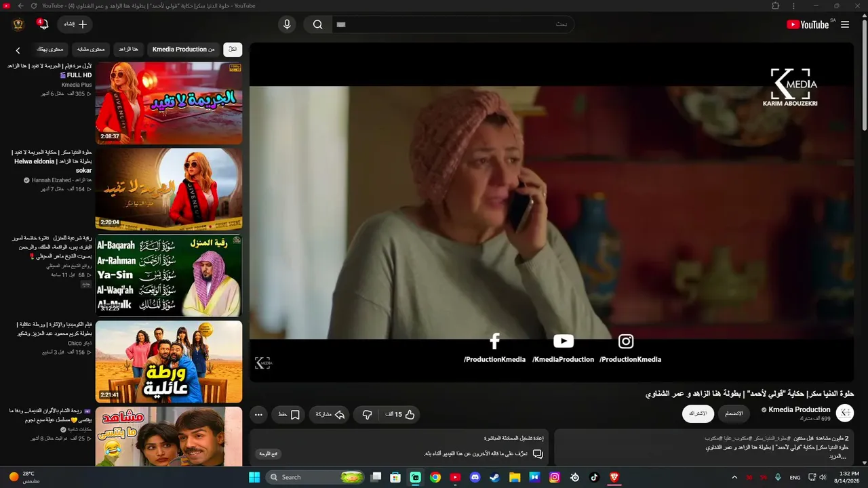This screenshot has width=868, height=488.
Task: Open the 2:20:04 Helwa eldonia sokar thumbnail
Action: 169,189
